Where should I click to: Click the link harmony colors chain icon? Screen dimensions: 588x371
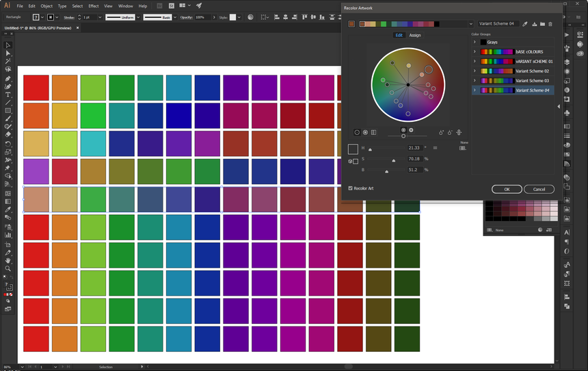[459, 132]
